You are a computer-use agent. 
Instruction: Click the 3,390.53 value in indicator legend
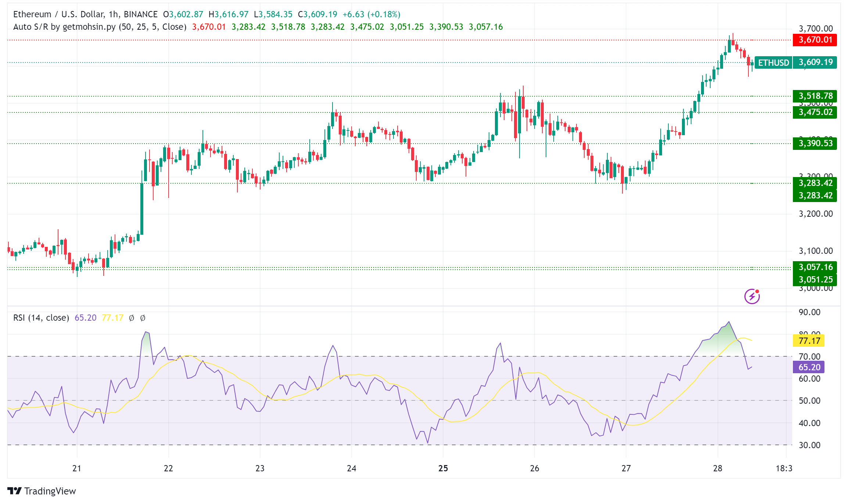(446, 27)
